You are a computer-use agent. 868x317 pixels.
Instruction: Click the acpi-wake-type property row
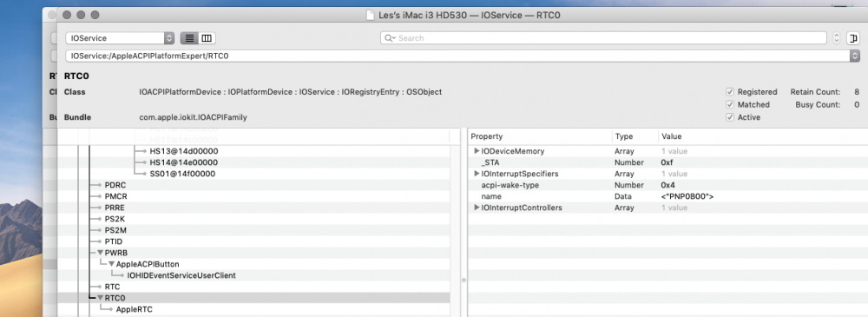click(x=667, y=185)
